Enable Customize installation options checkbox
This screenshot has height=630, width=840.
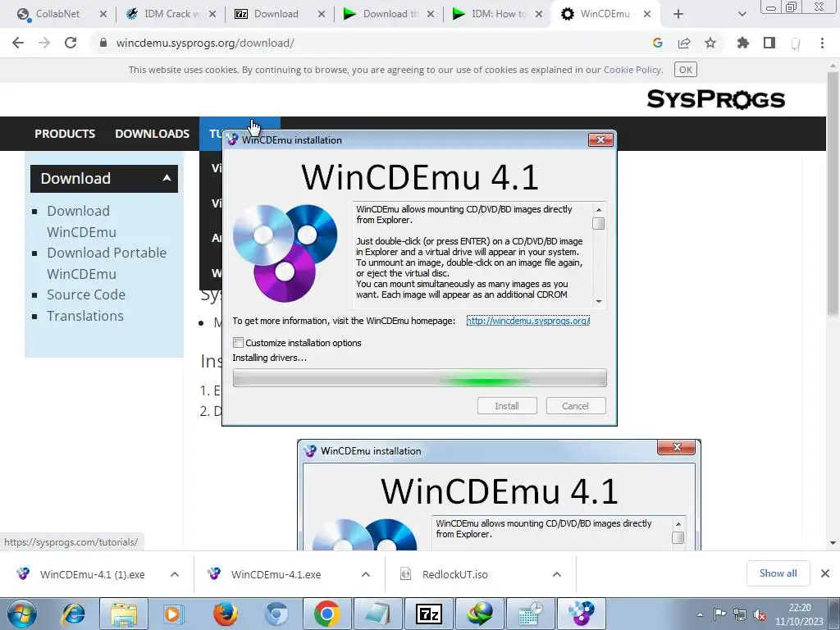pos(239,342)
